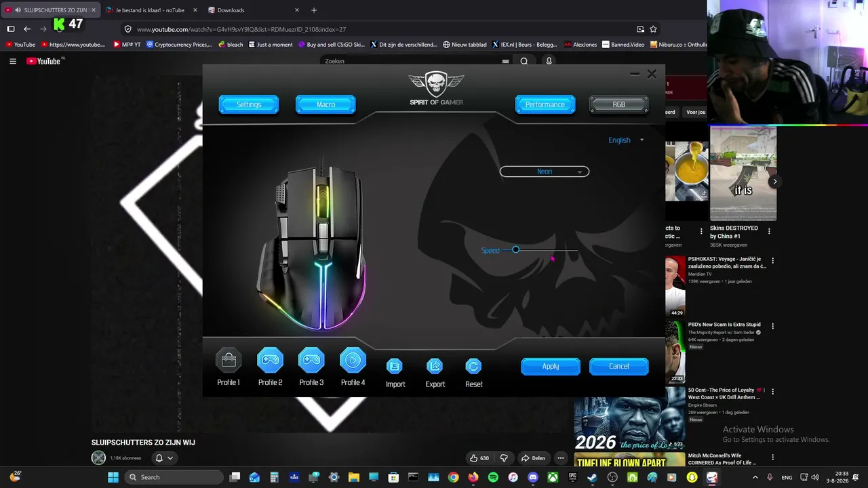
Task: Apply the lighting changes
Action: [551, 367]
